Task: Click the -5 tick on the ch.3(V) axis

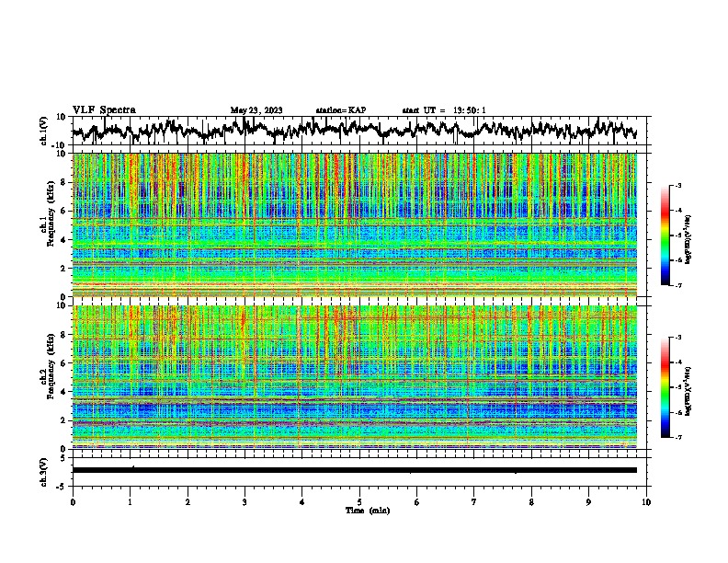Action: 62,487
